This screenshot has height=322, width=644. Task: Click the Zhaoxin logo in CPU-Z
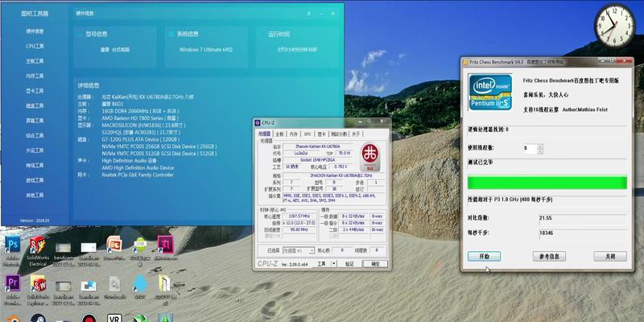370,157
